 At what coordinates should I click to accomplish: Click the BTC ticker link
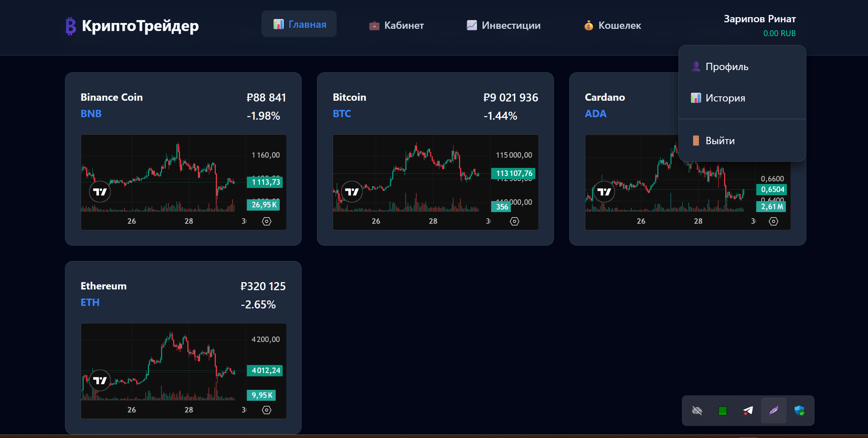click(x=341, y=114)
